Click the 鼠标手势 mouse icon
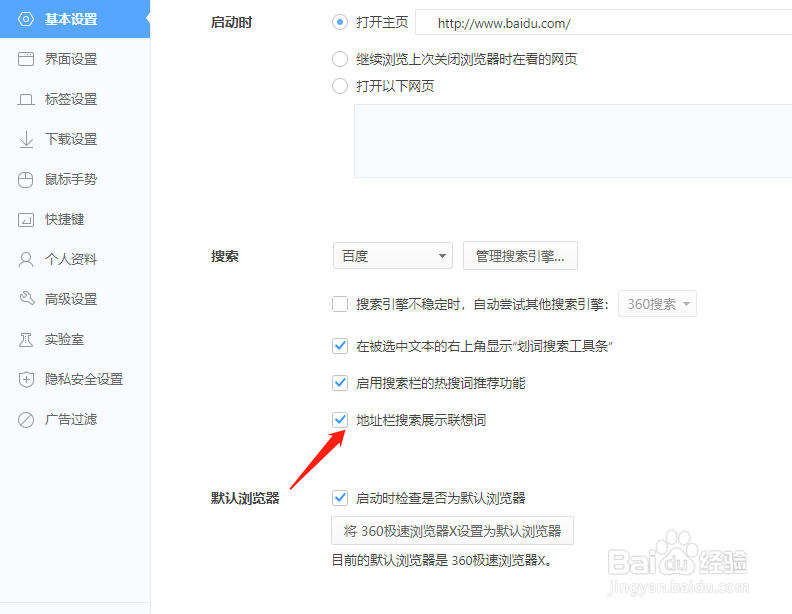 pos(26,180)
